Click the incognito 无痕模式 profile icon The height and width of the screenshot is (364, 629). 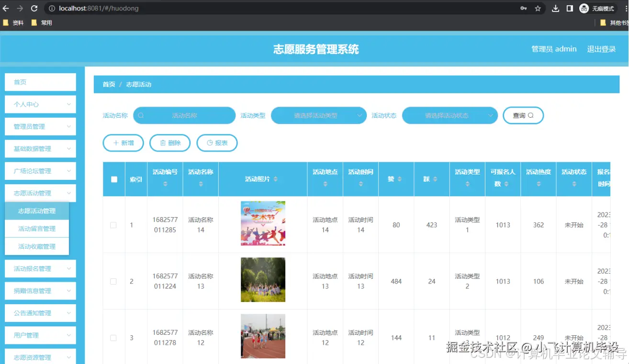pos(597,8)
